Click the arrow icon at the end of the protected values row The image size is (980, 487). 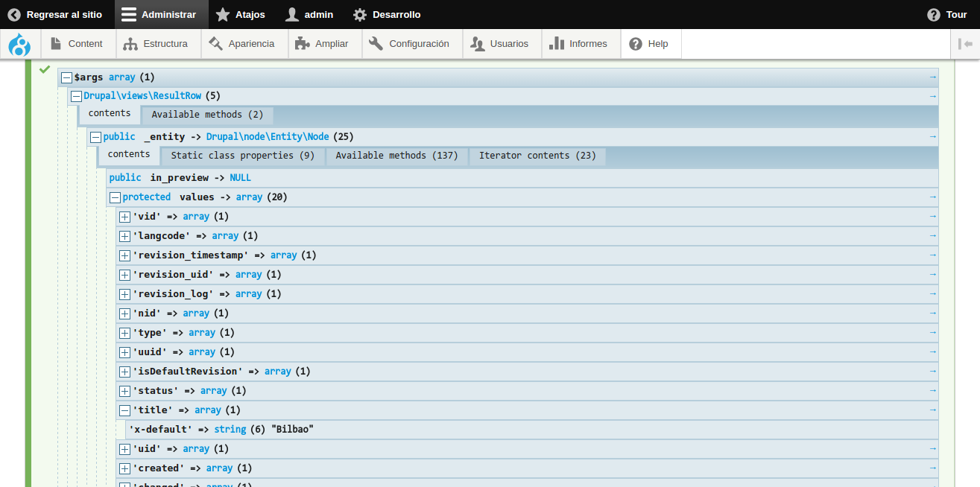(x=932, y=197)
